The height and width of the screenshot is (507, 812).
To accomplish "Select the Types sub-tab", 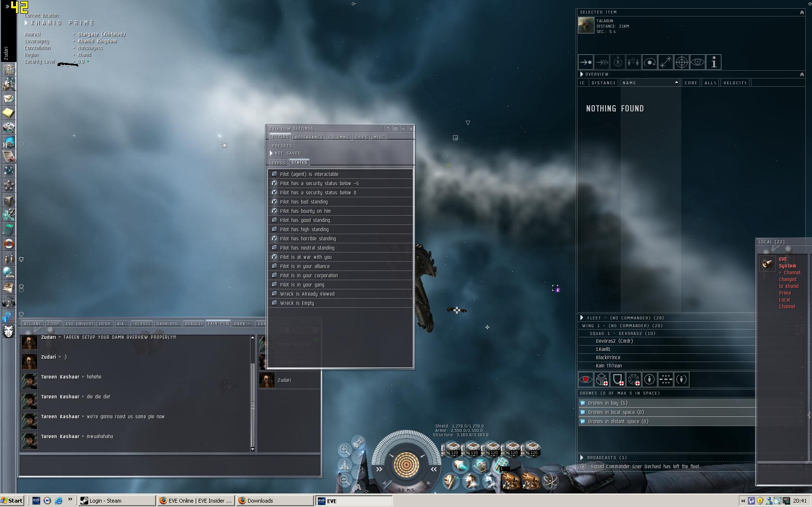I will [279, 163].
